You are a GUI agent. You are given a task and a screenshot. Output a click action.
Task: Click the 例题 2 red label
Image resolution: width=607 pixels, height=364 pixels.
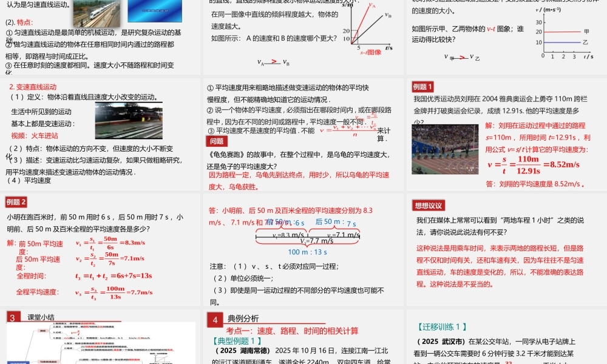(16, 202)
